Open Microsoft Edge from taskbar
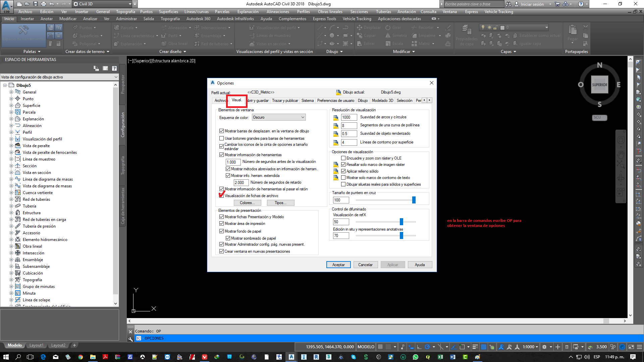The image size is (644, 362). pos(43,357)
